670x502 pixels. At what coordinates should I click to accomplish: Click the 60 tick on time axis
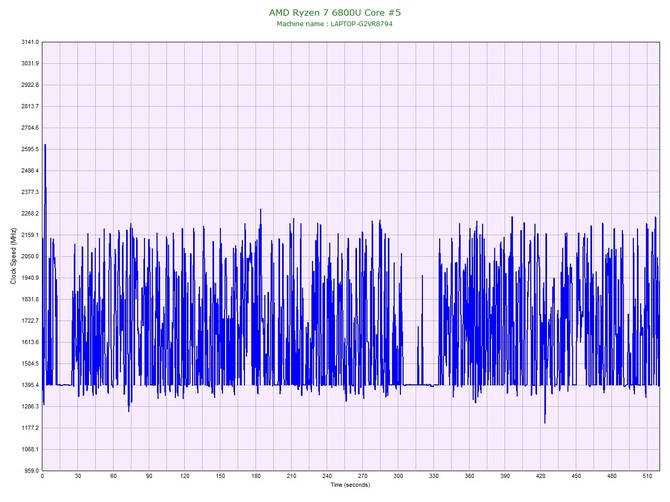tap(113, 476)
